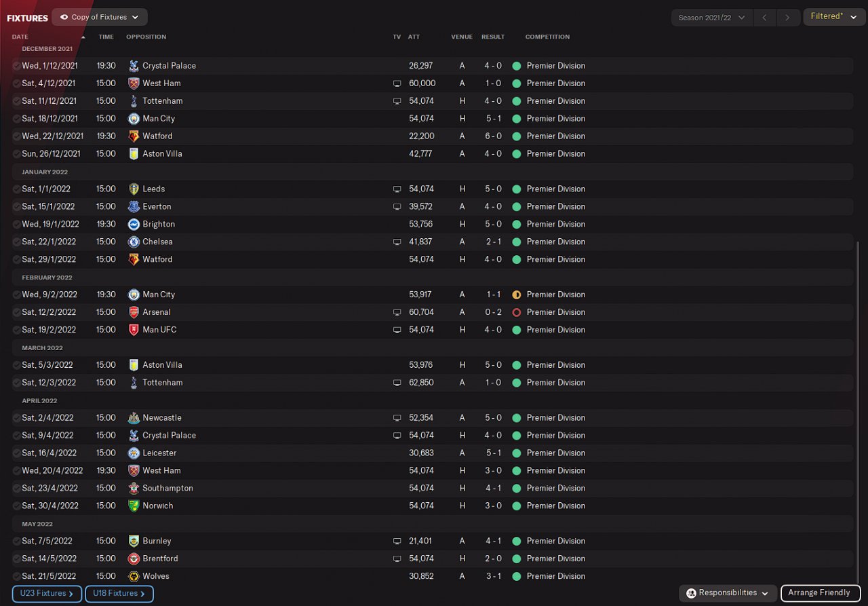
Task: Toggle the check mark for Wed, 9/2/2022
Action: (x=16, y=295)
